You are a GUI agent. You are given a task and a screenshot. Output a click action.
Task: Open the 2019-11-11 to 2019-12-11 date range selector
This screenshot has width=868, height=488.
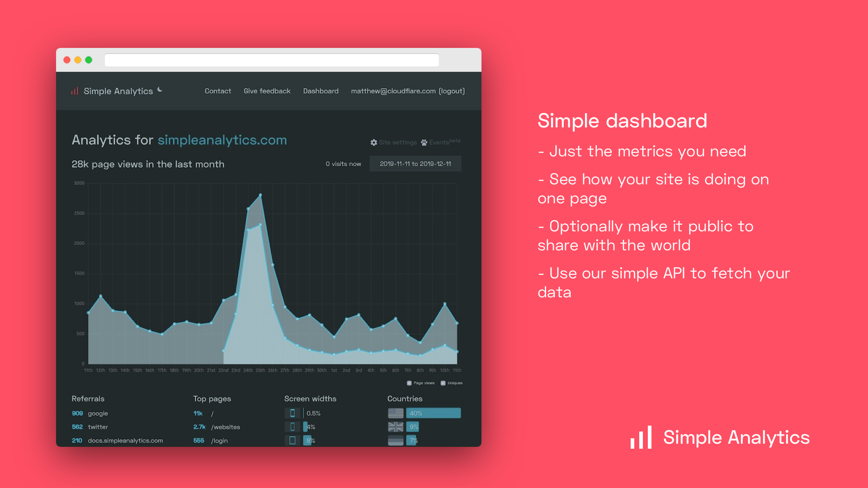(x=415, y=164)
